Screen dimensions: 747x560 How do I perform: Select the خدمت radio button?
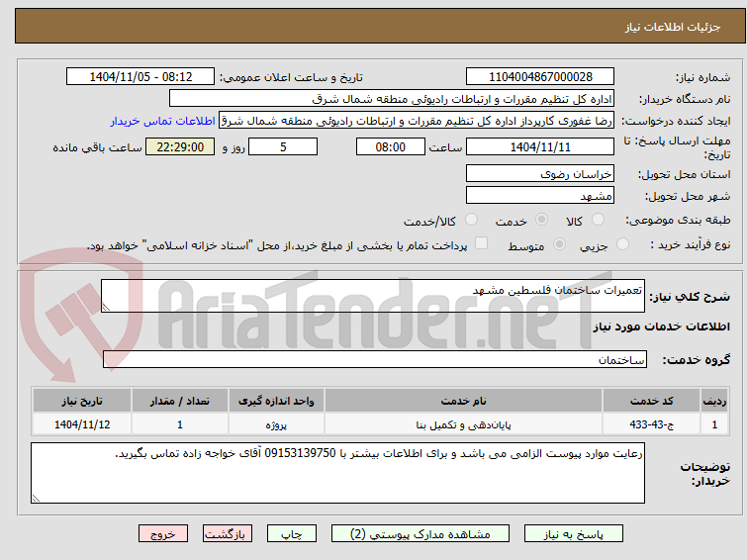click(x=541, y=220)
